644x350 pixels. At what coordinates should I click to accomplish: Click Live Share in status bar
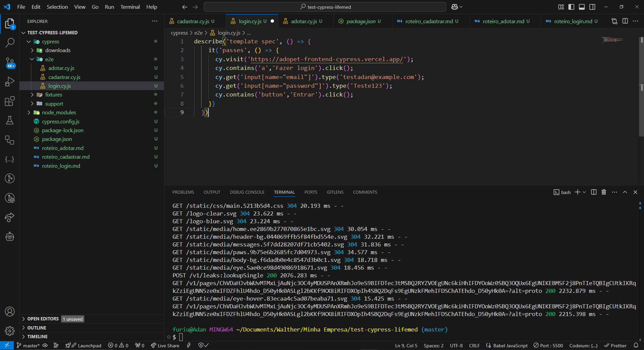[165, 345]
